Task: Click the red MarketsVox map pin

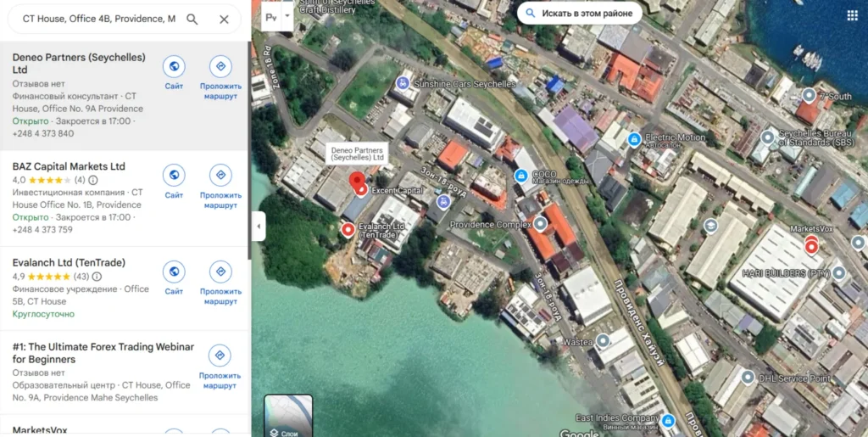Action: (810, 247)
